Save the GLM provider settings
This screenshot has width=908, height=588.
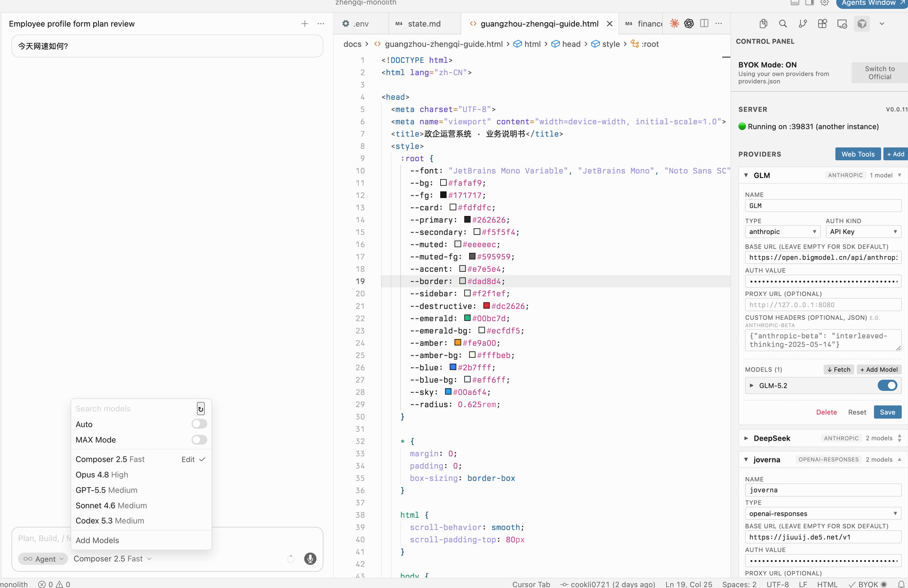tap(888, 412)
